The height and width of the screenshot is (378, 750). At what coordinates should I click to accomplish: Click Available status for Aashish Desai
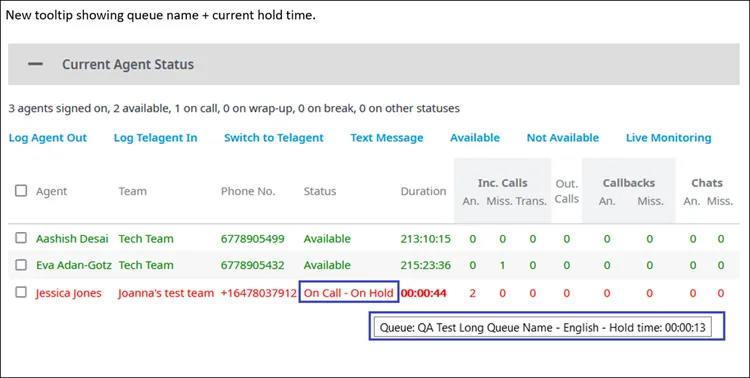(327, 238)
